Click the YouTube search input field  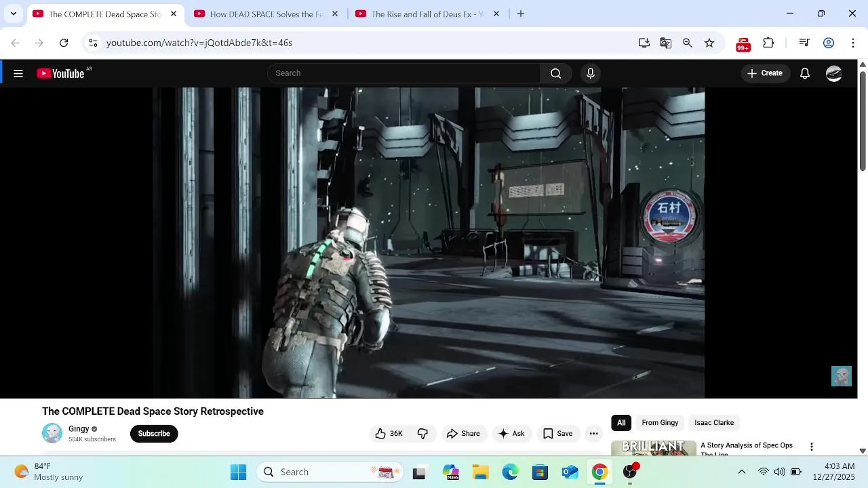[x=403, y=73]
